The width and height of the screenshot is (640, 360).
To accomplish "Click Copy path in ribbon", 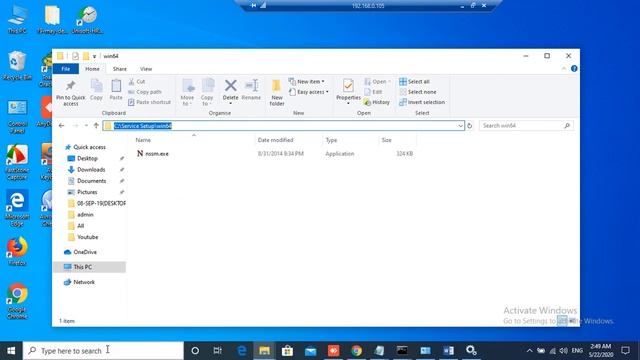I will tap(145, 92).
